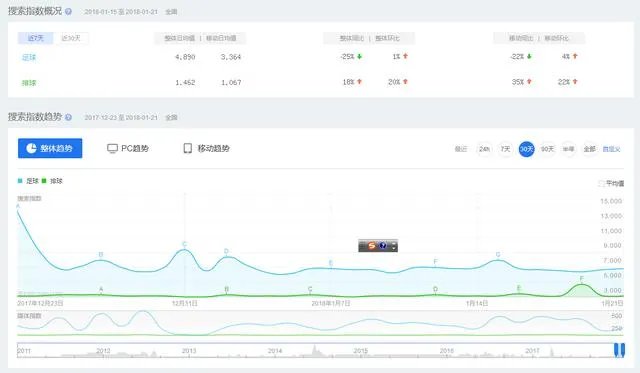Click 1月14日 label on chart axis
Viewport: 640px width, 373px height.
coord(477,303)
